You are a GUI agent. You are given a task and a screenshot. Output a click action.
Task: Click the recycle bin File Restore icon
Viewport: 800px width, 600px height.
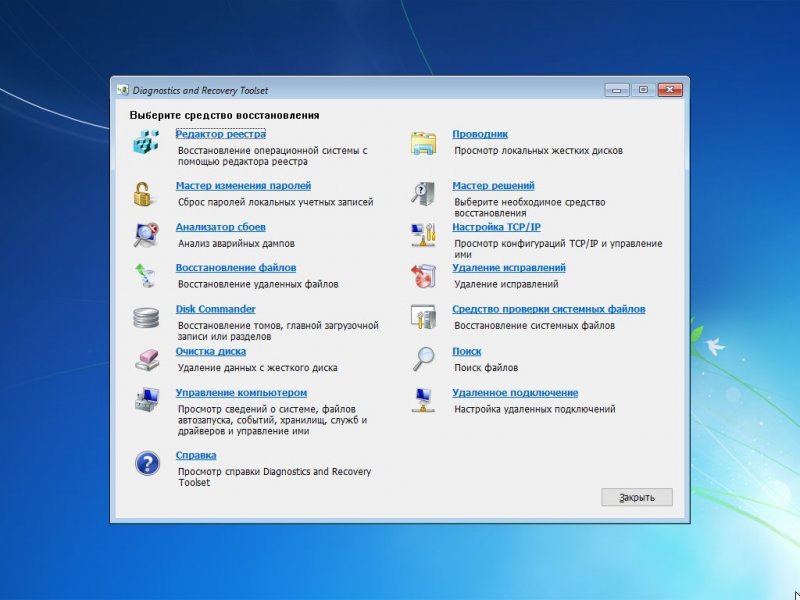point(145,276)
